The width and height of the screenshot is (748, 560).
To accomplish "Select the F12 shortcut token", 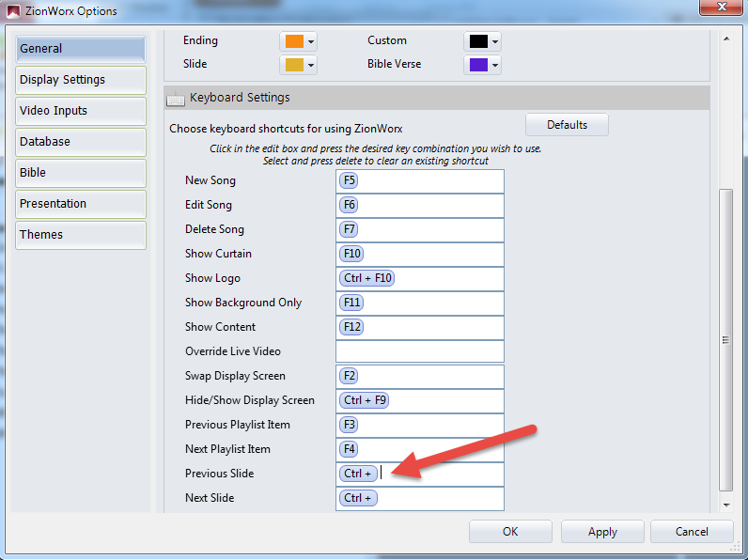I will point(351,327).
